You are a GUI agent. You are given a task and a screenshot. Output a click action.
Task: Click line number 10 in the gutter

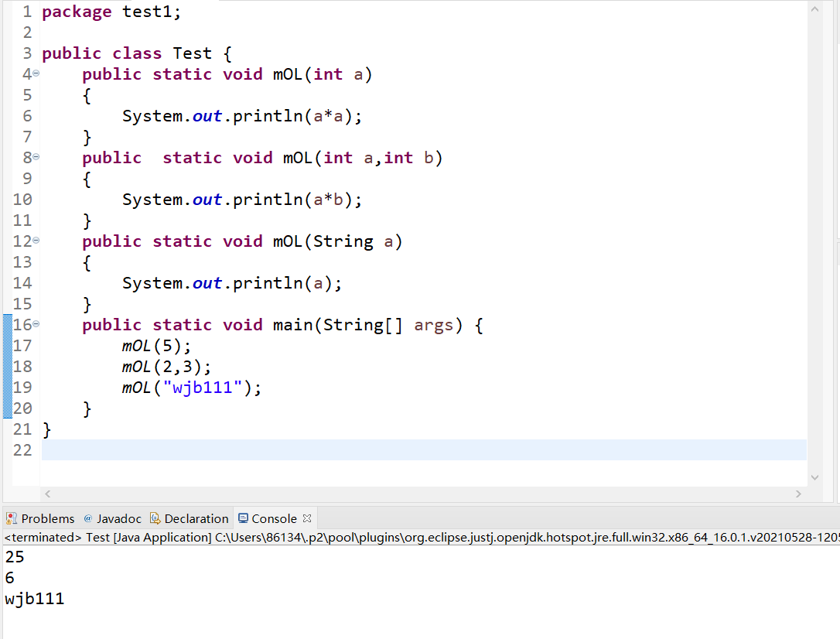click(22, 200)
